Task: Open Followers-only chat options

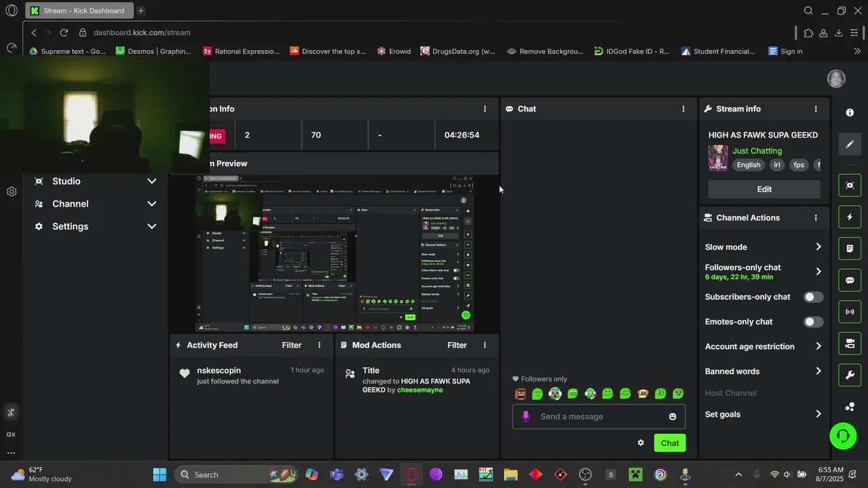Action: [x=764, y=271]
